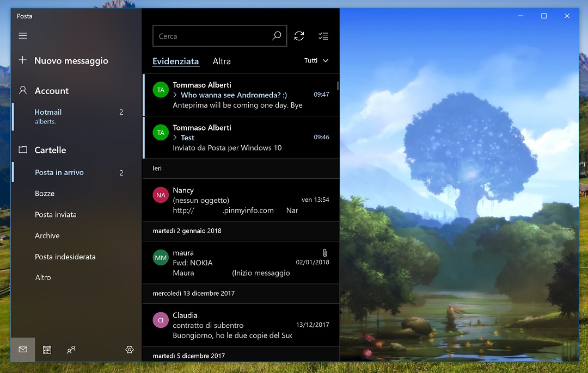The width and height of the screenshot is (588, 373).
Task: Click the 'Ieri' date group header
Action: point(241,169)
